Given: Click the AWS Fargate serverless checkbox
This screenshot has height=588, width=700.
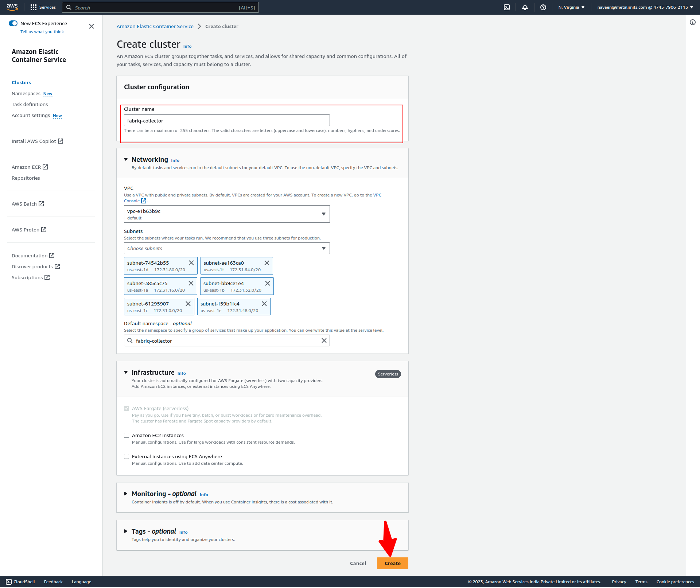Looking at the screenshot, I should click(127, 408).
